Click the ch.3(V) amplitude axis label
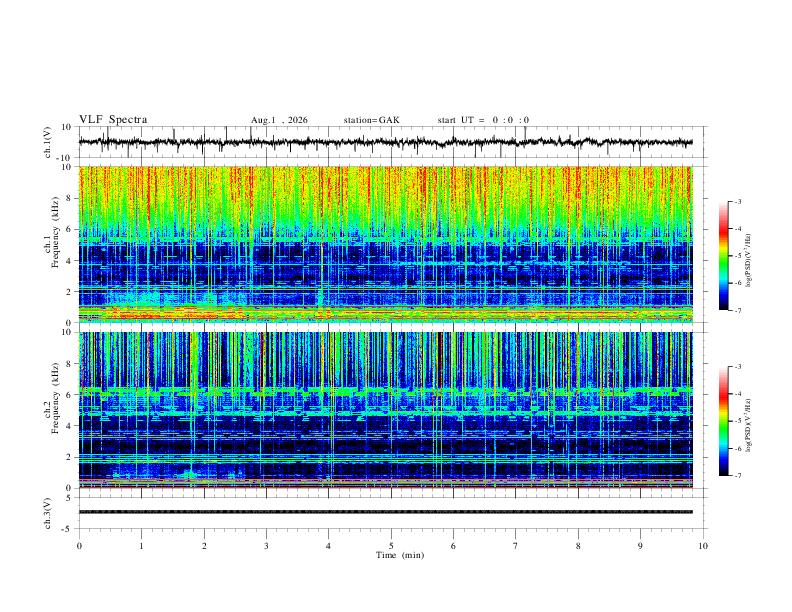This screenshot has width=792, height=612. pyautogui.click(x=48, y=514)
